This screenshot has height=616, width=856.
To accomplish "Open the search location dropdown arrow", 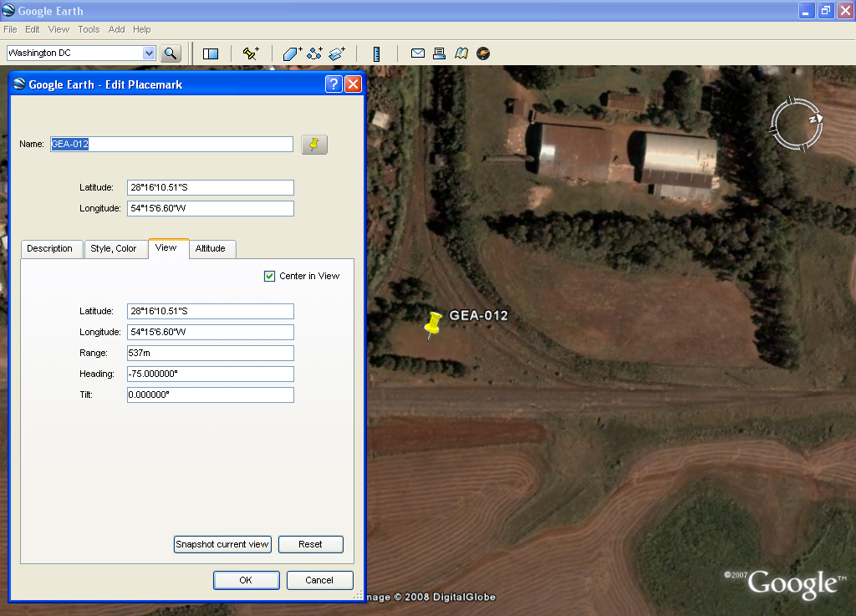I will click(149, 53).
